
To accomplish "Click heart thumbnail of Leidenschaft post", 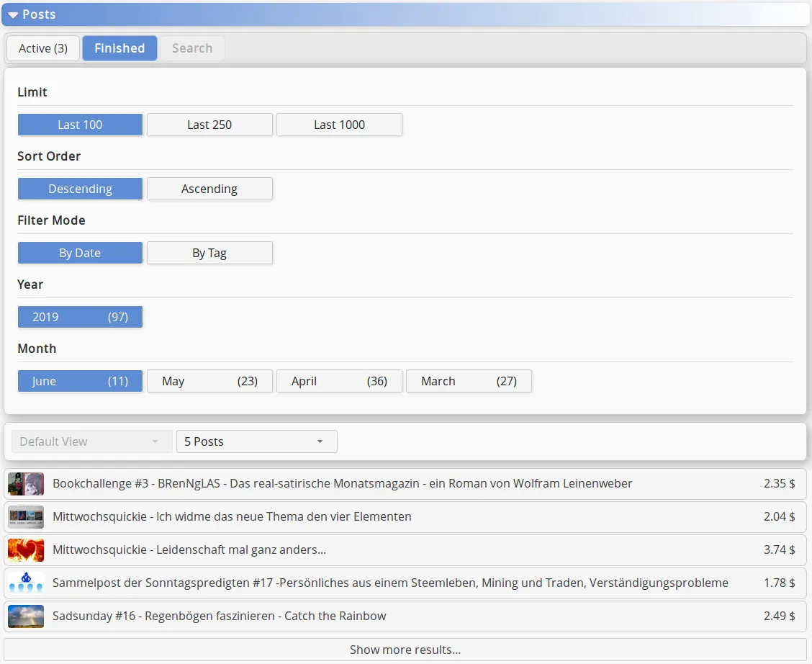I will [26, 550].
